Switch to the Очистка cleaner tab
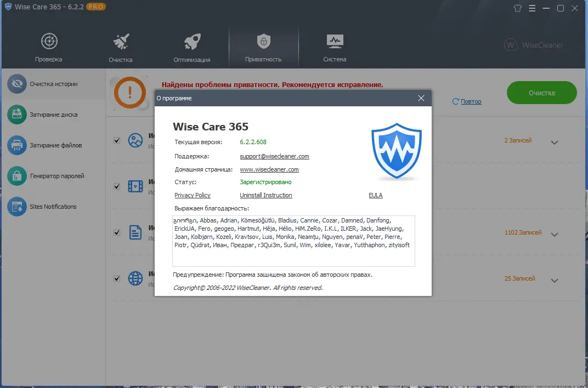 pos(120,47)
